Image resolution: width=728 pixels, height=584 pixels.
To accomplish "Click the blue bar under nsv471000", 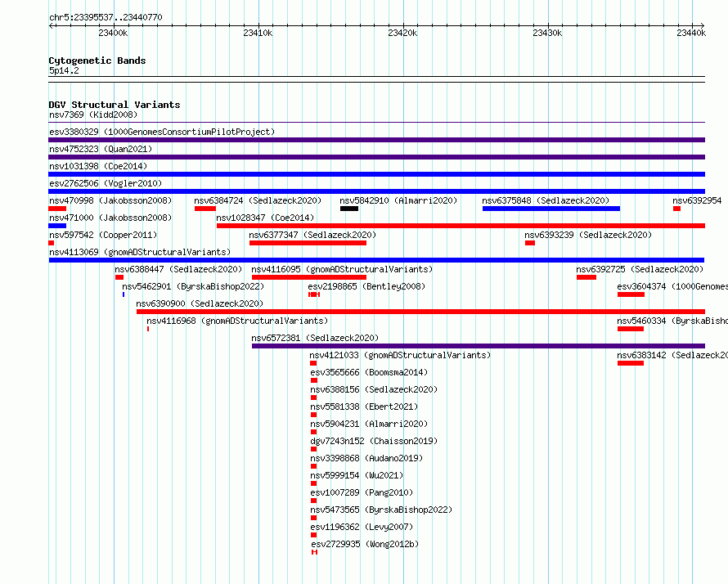I will click(57, 226).
